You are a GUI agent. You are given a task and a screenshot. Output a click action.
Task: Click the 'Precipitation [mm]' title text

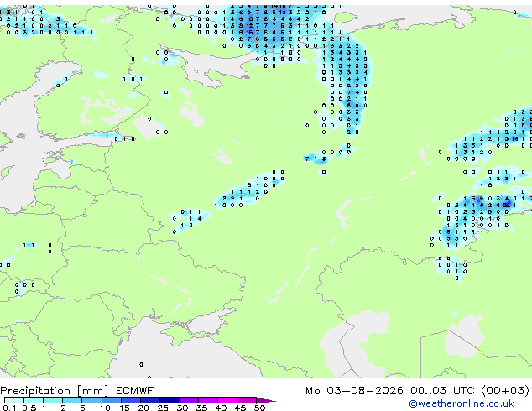[55, 391]
